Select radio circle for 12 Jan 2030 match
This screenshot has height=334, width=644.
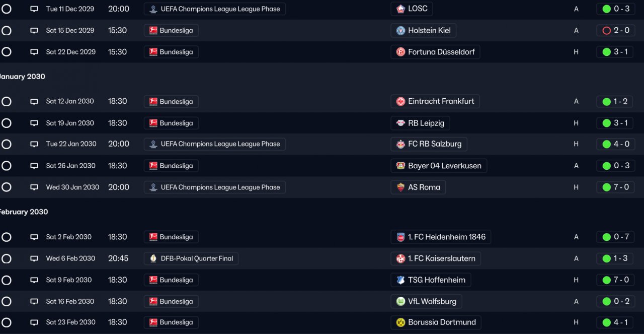7,101
